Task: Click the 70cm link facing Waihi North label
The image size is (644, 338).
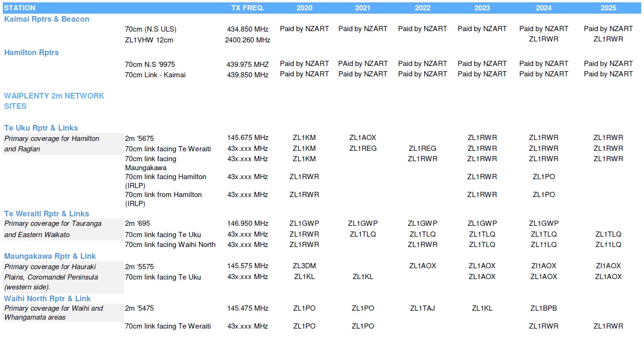Action: 170,245
